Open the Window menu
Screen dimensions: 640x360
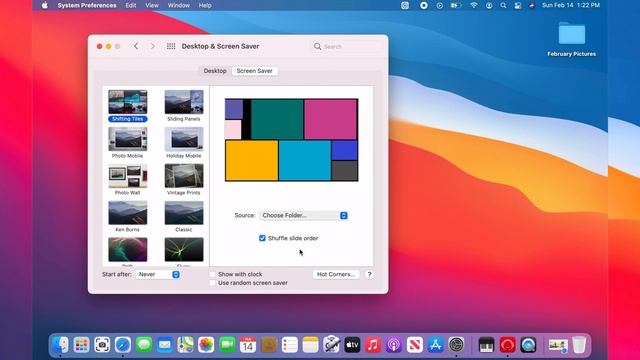click(179, 5)
